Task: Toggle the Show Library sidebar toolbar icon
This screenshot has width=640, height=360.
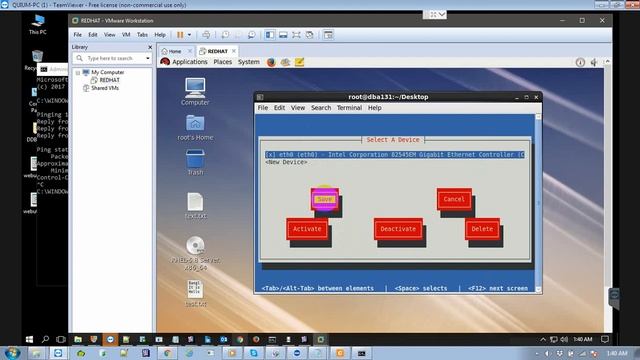Action: pos(270,35)
